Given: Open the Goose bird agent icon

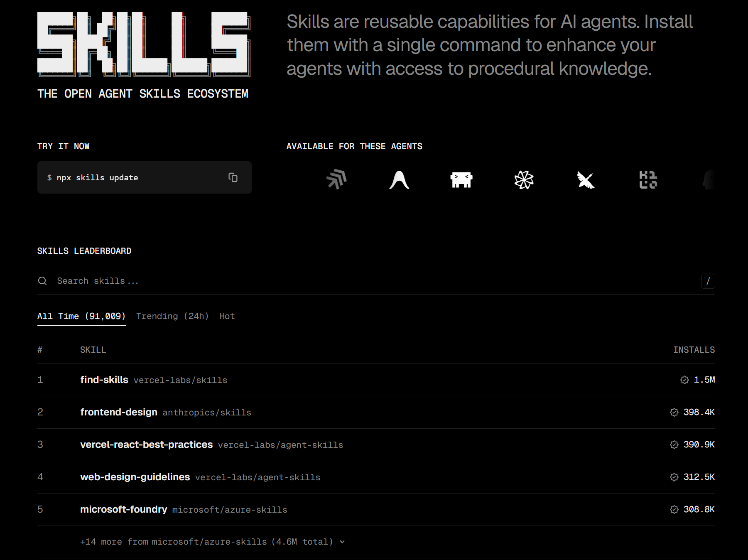Looking at the screenshot, I should 586,180.
